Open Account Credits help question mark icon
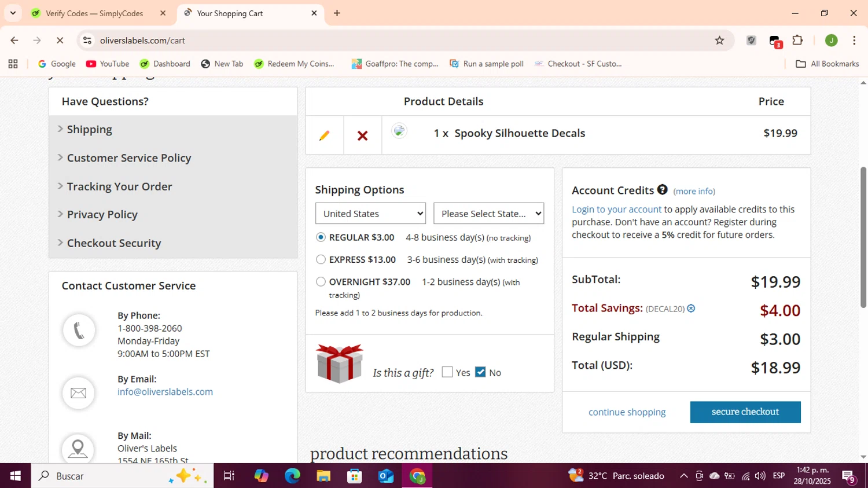Image resolution: width=868 pixels, height=488 pixels. click(663, 189)
